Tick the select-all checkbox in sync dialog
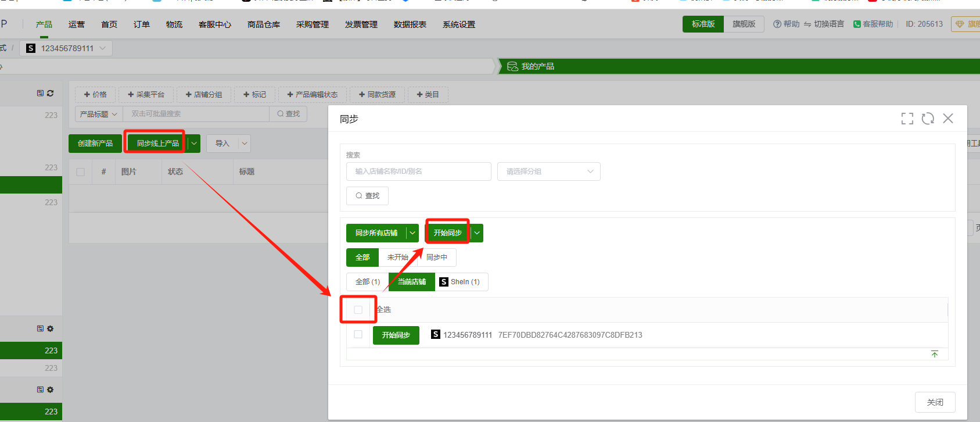The image size is (980, 422). click(x=358, y=310)
